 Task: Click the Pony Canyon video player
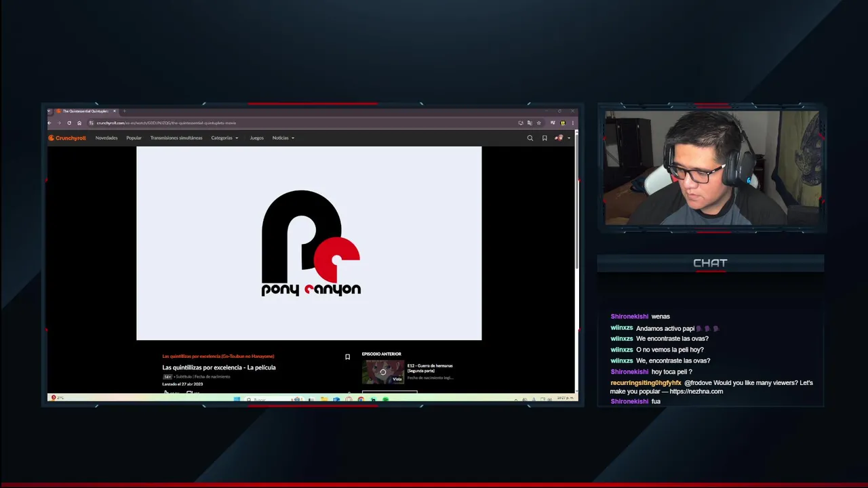309,243
